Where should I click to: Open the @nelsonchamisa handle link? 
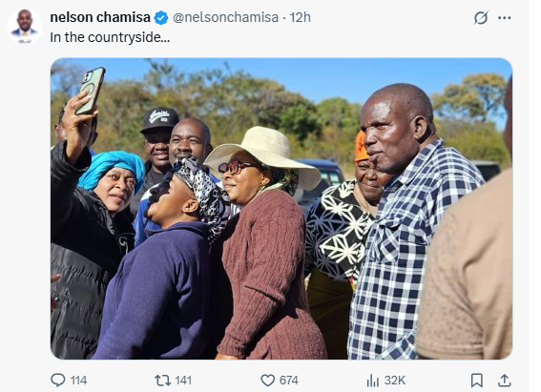(225, 17)
